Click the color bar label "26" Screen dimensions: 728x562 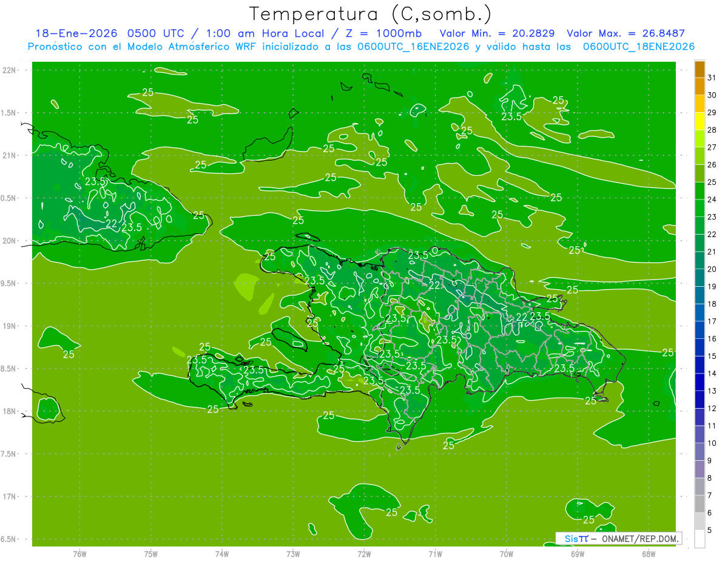pyautogui.click(x=712, y=165)
